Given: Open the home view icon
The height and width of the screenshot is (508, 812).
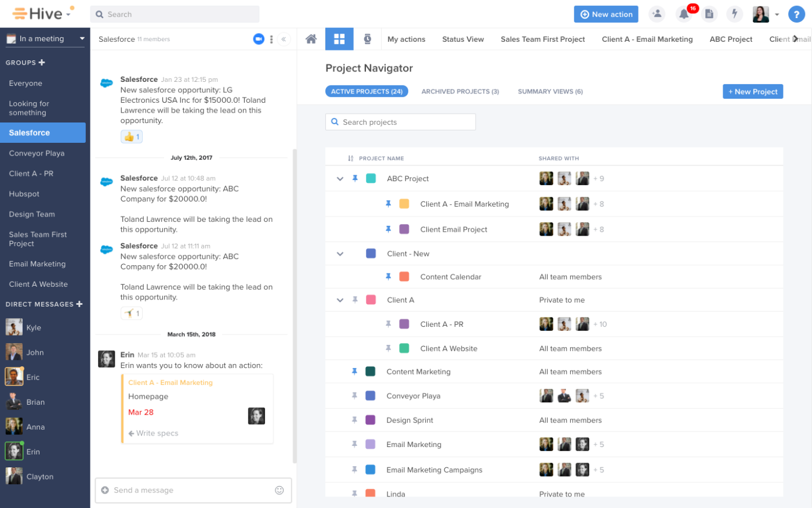Looking at the screenshot, I should tap(311, 39).
